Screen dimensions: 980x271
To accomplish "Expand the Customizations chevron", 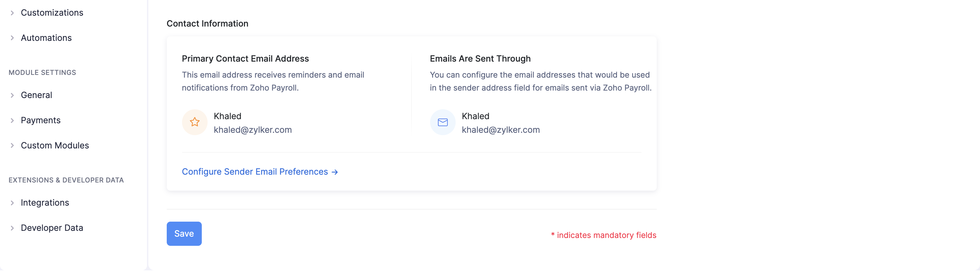I will [x=12, y=13].
